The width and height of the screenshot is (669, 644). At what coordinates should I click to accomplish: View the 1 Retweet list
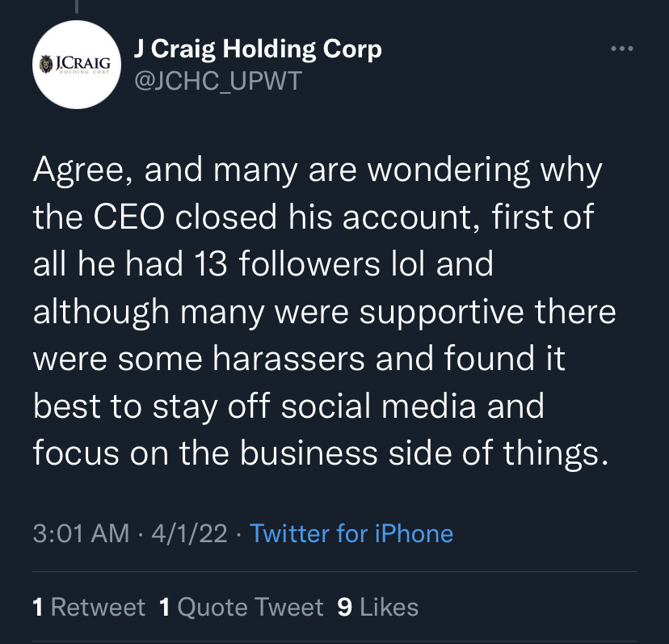(89, 607)
